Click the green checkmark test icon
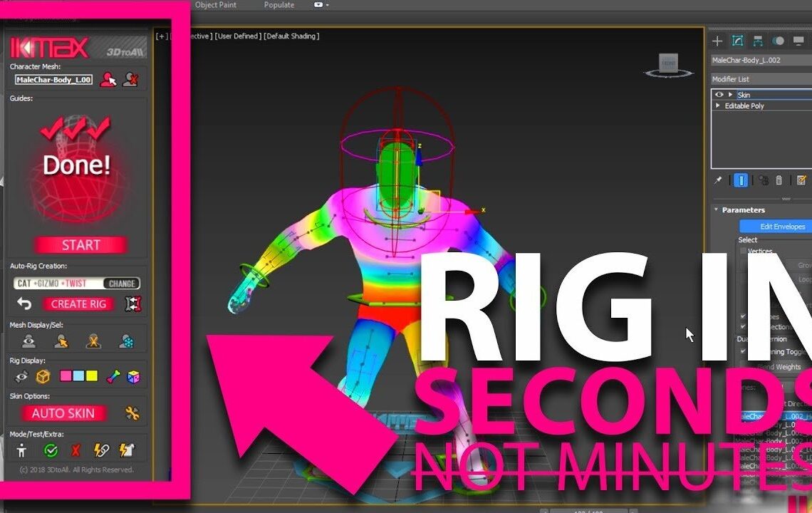 pyautogui.click(x=50, y=450)
